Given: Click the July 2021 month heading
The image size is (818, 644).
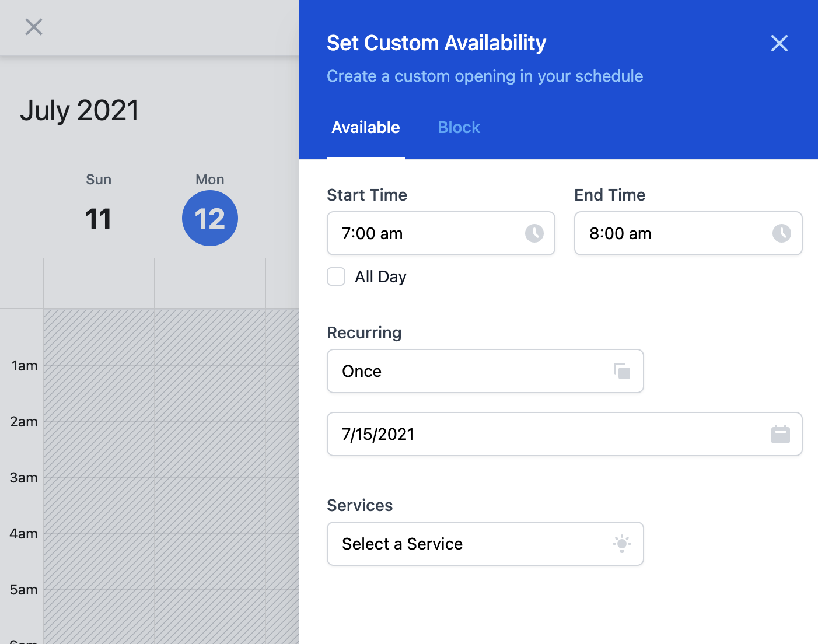Looking at the screenshot, I should click(x=79, y=110).
